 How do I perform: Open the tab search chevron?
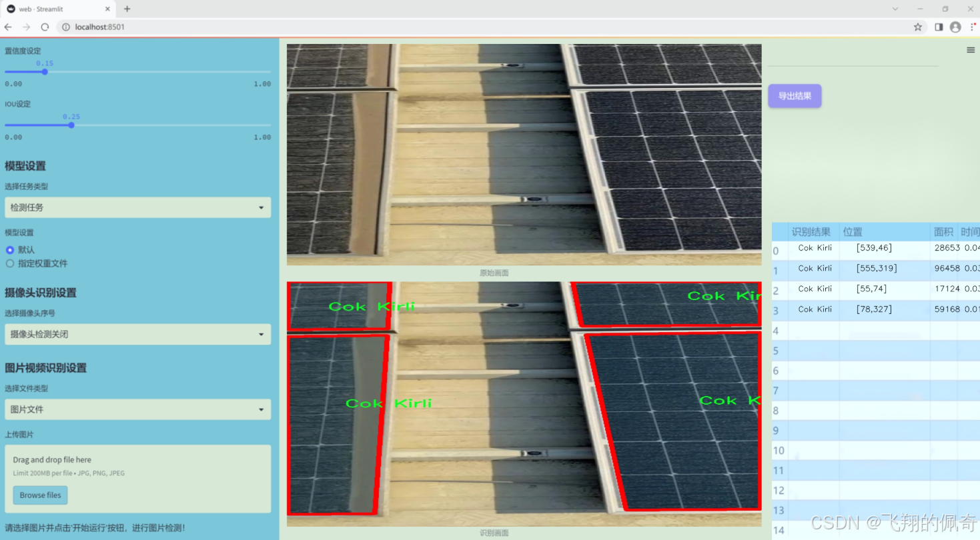(x=895, y=9)
